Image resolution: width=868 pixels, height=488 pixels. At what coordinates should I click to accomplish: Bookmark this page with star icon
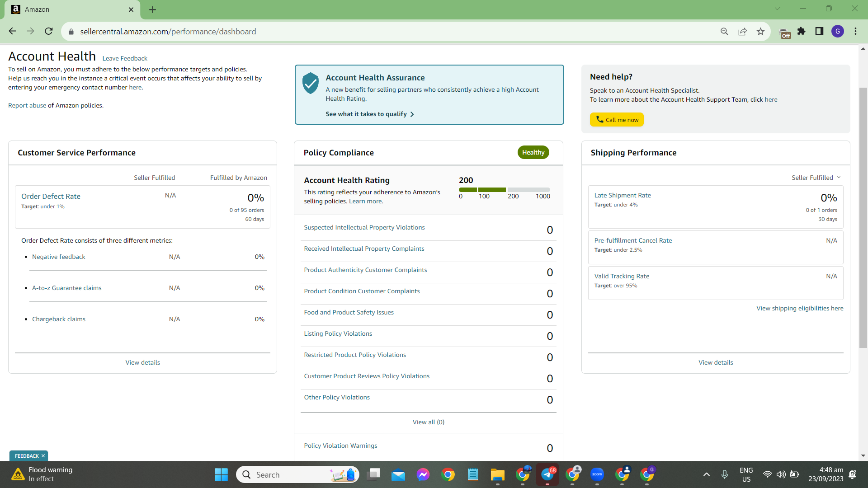coord(760,31)
